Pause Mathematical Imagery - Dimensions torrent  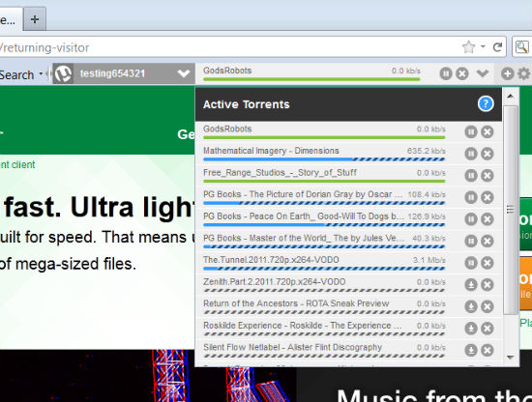click(471, 154)
